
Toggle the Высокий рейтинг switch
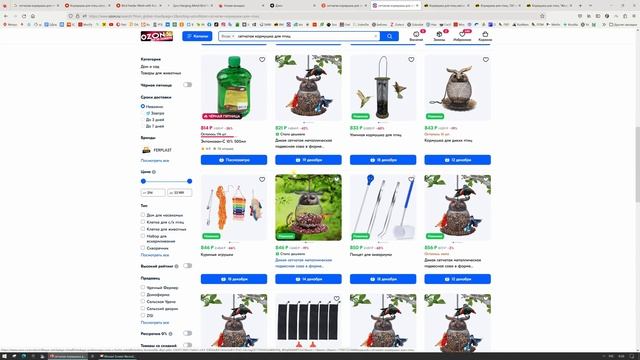tap(187, 266)
